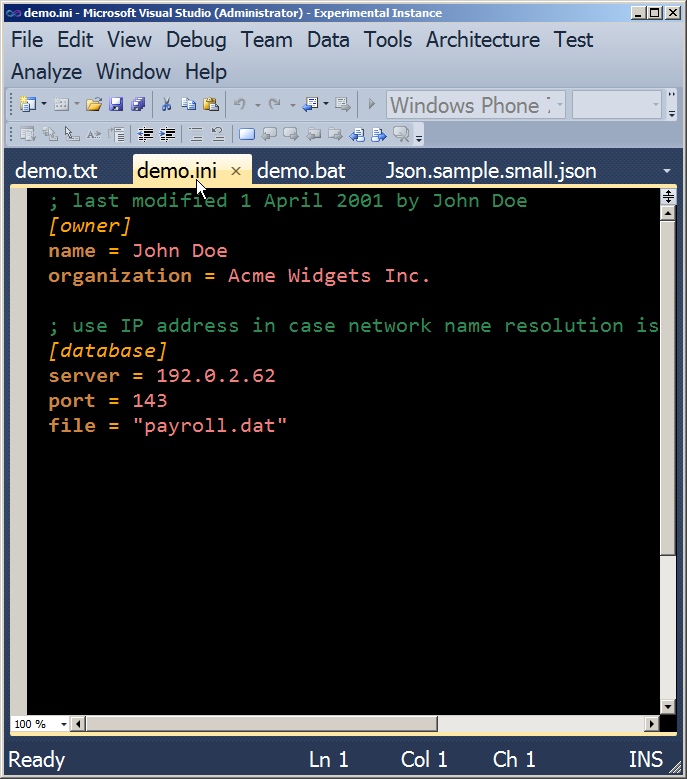This screenshot has height=779, width=687.
Task: Click the Add New Item icon
Action: click(x=61, y=104)
